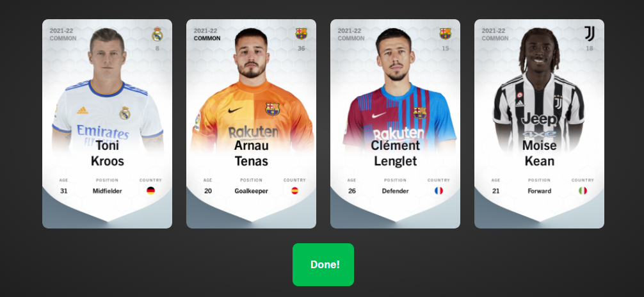Click the Forward position label
644x297 pixels.
539,191
